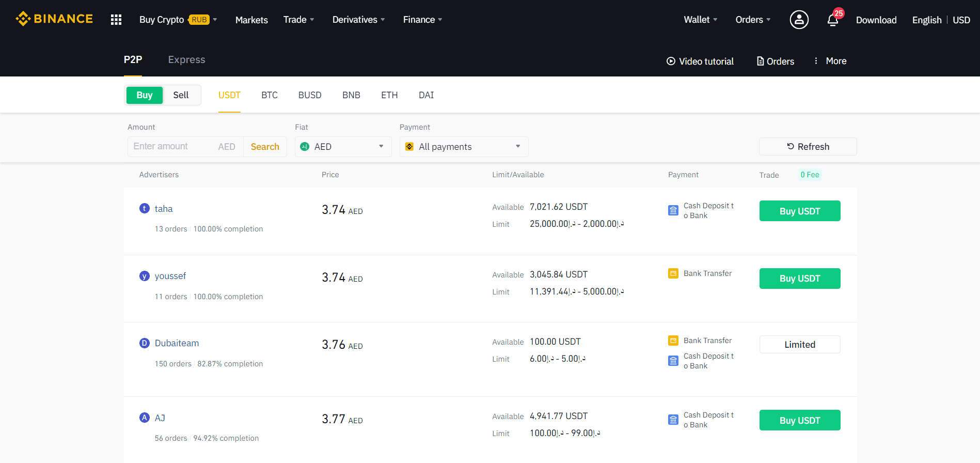Click the Binance logo
The height and width of the screenshot is (463, 980).
(54, 19)
